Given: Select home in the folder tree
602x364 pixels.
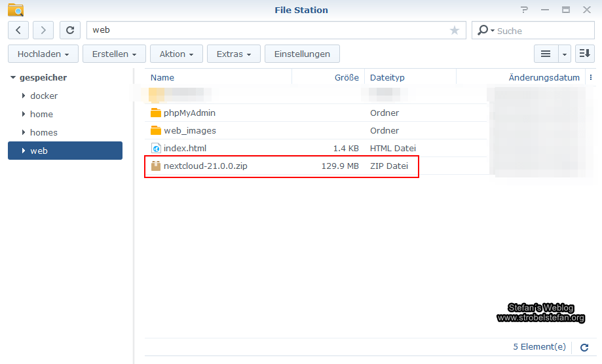Looking at the screenshot, I should pyautogui.click(x=41, y=115).
